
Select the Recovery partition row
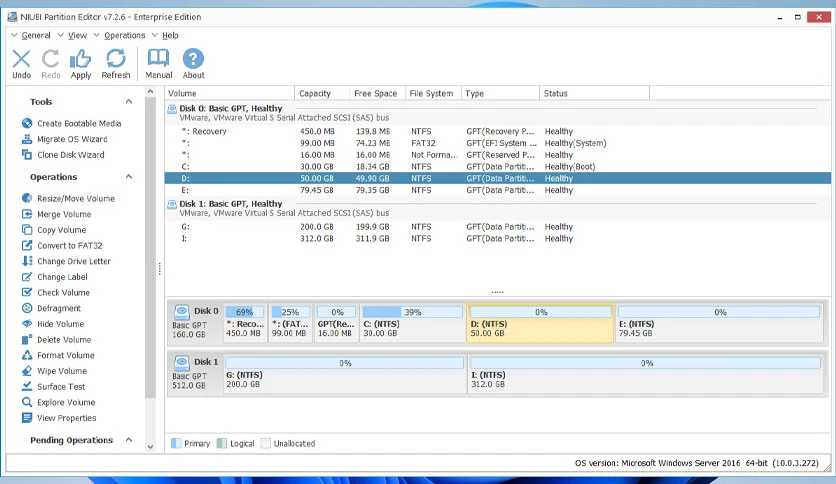point(497,131)
